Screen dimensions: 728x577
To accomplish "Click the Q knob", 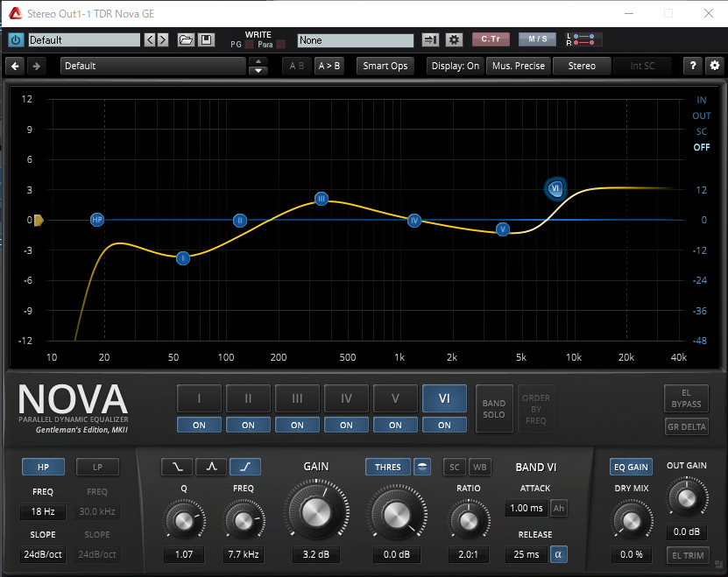I will click(x=184, y=521).
